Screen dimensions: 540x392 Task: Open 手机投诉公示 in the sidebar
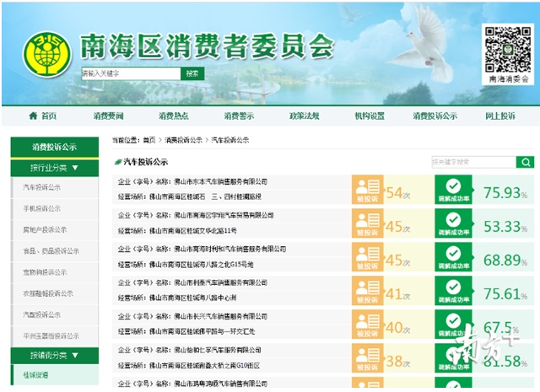point(41,208)
